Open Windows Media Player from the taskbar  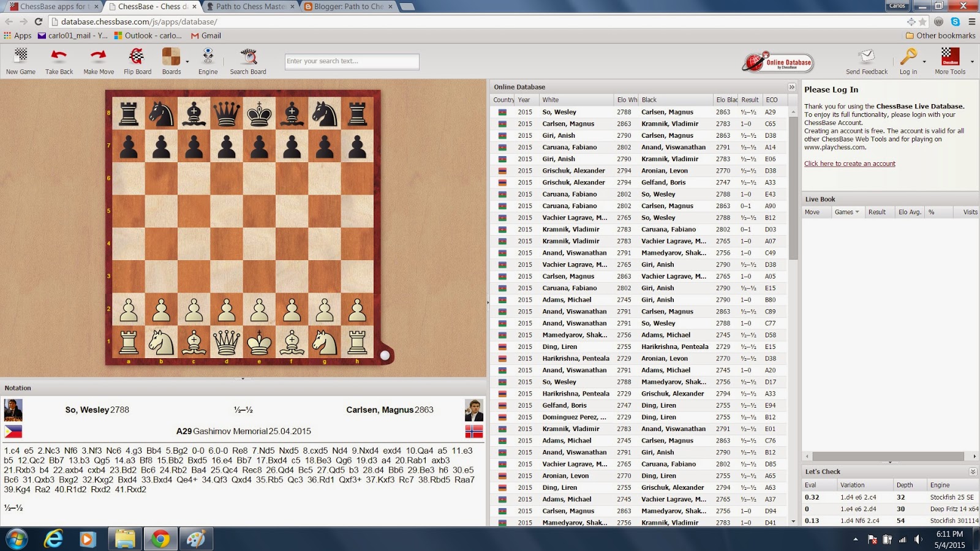tap(89, 539)
